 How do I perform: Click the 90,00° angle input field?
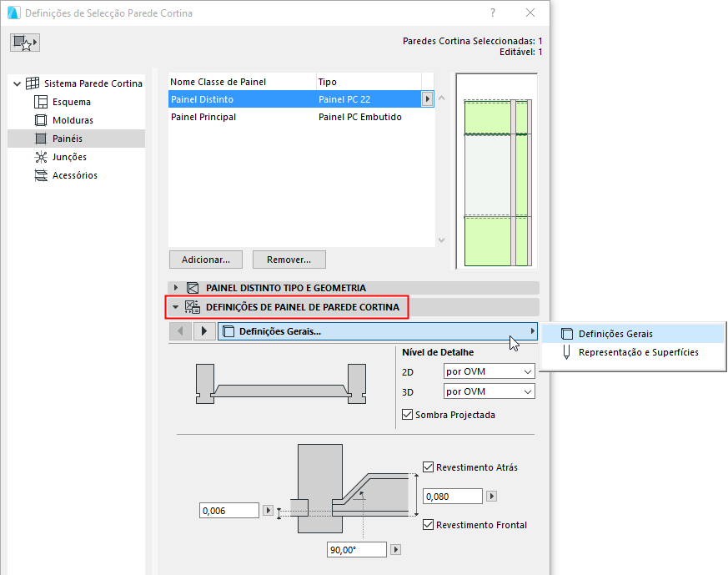(356, 549)
